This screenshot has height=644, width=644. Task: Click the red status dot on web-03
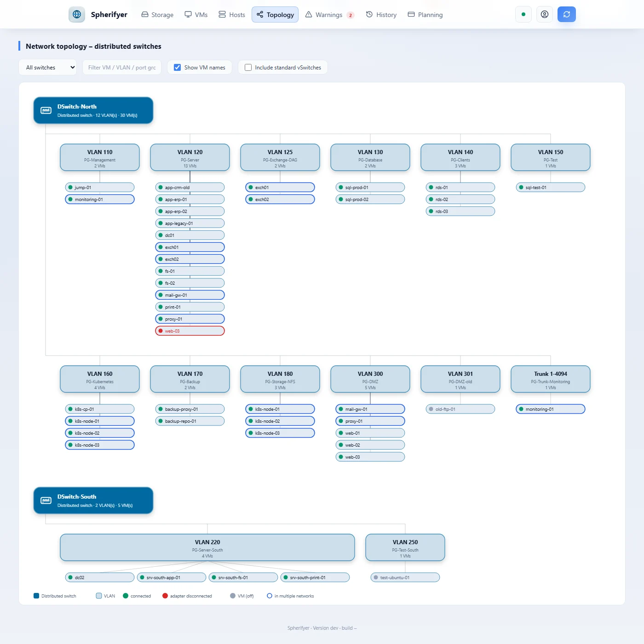(161, 331)
